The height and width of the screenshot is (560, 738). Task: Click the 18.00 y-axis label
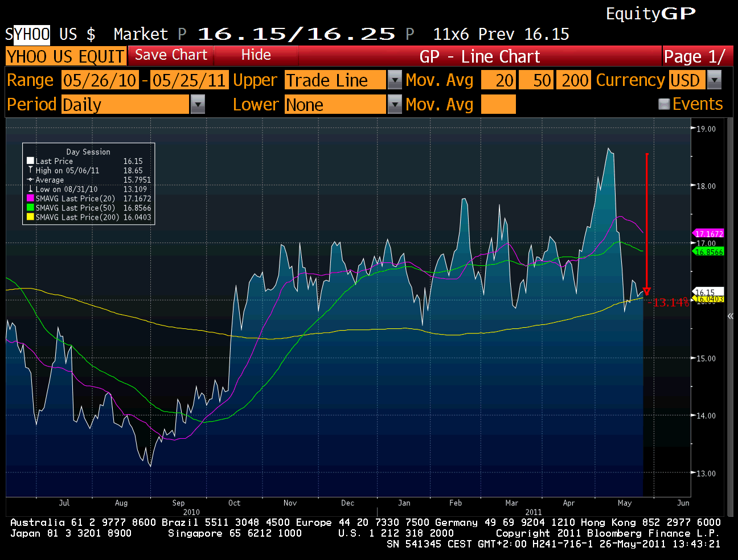(706, 186)
